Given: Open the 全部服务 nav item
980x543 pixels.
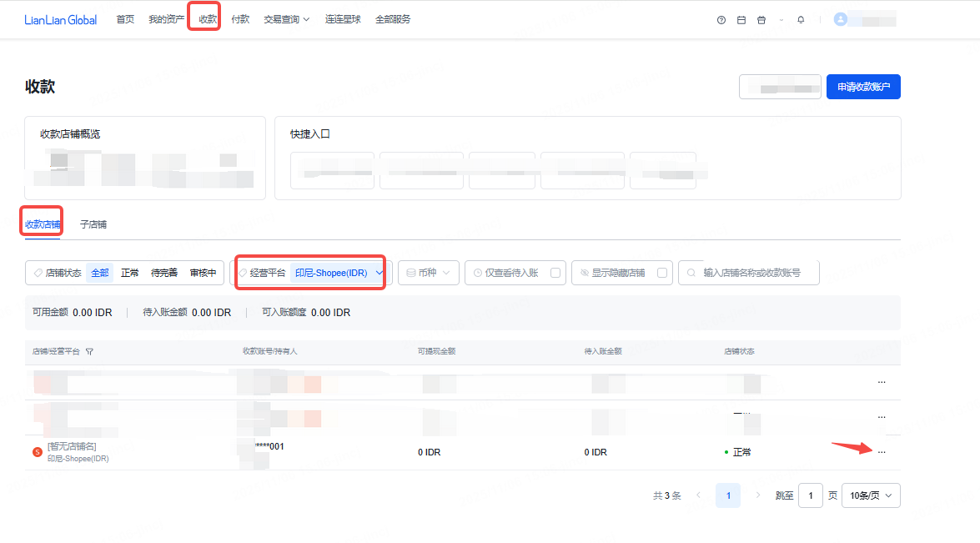Looking at the screenshot, I should coord(393,20).
